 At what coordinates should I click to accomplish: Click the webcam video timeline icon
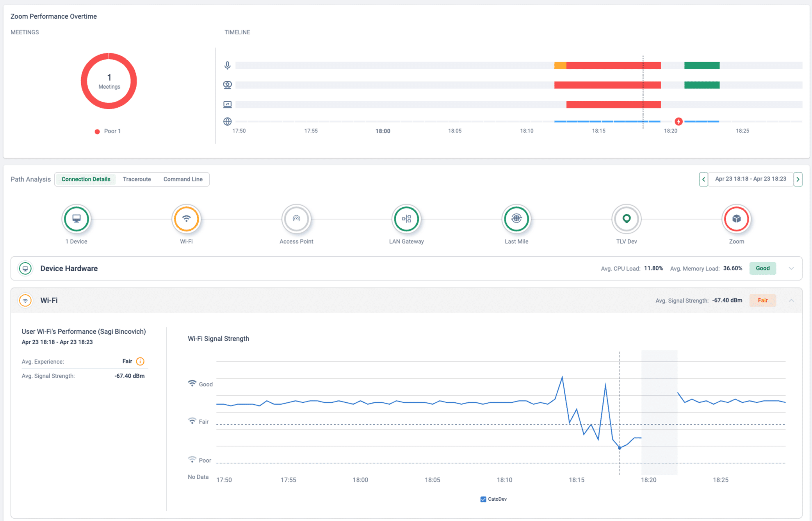227,85
